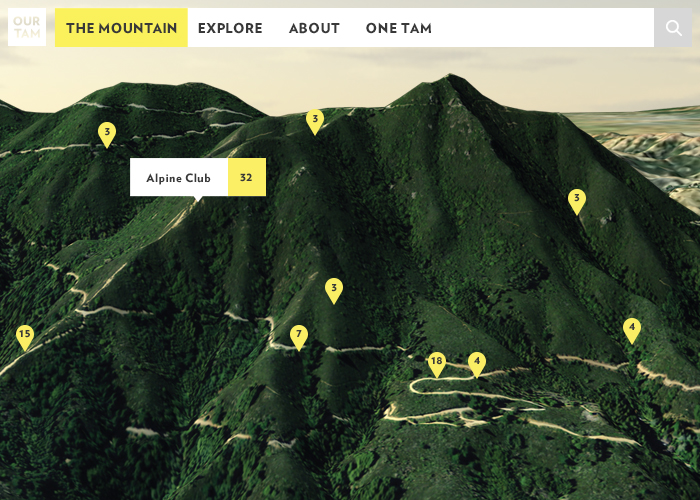Viewport: 700px width, 500px height.
Task: Click pin 3 just above Alpine Club label
Action: tap(107, 133)
